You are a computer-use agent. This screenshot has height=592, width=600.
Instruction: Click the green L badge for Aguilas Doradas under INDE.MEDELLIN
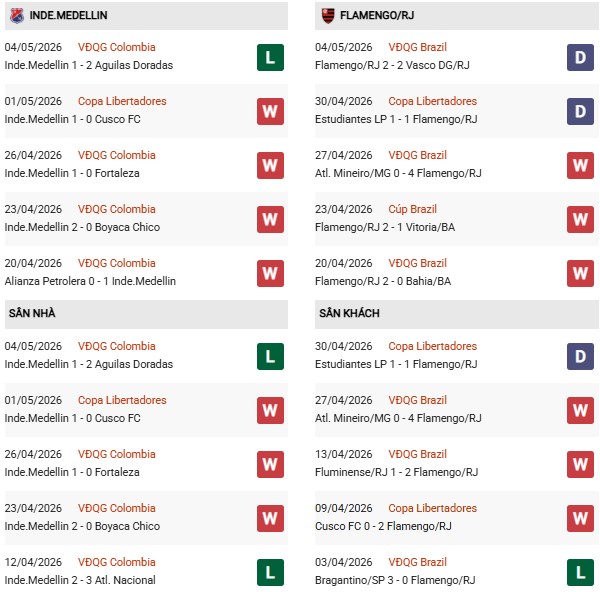pyautogui.click(x=270, y=57)
